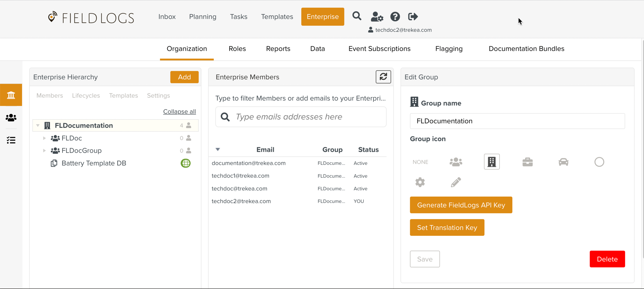Open the Templates menu in top navigation
The height and width of the screenshot is (289, 644).
click(277, 17)
